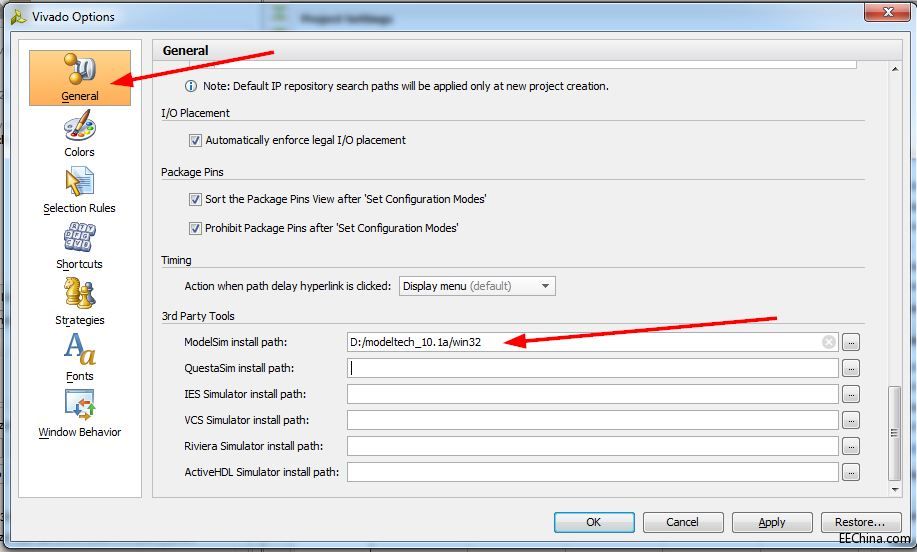Click the Restore... button
This screenshot has height=552, width=917.
pyautogui.click(x=861, y=522)
